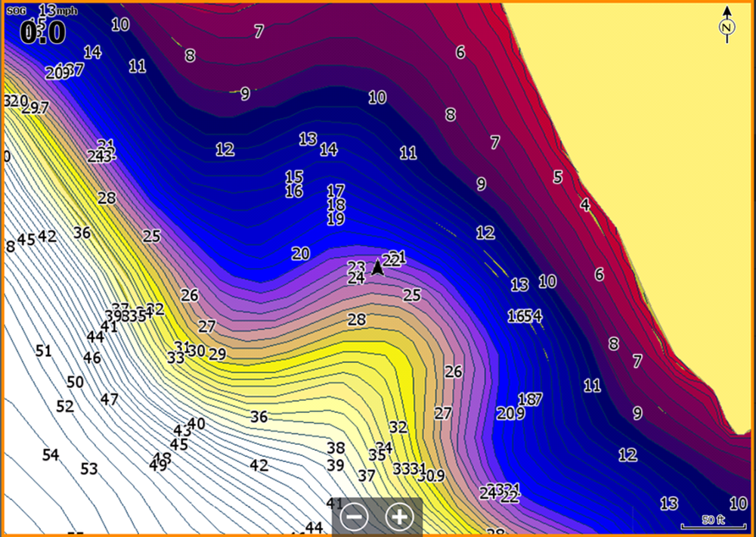Zoom out with the minus button
Image resolution: width=756 pixels, height=537 pixels.
(355, 517)
